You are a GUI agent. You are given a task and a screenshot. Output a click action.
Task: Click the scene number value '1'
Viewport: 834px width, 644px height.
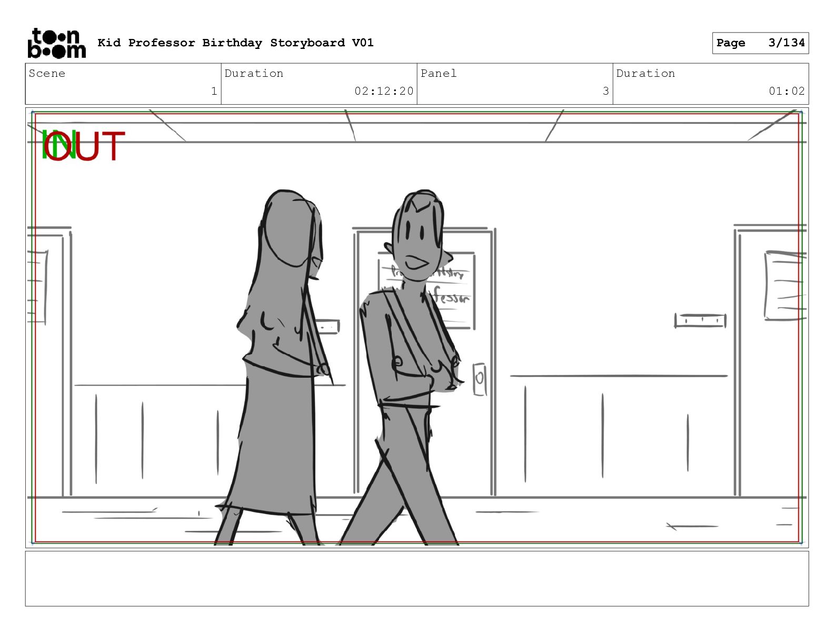point(214,91)
